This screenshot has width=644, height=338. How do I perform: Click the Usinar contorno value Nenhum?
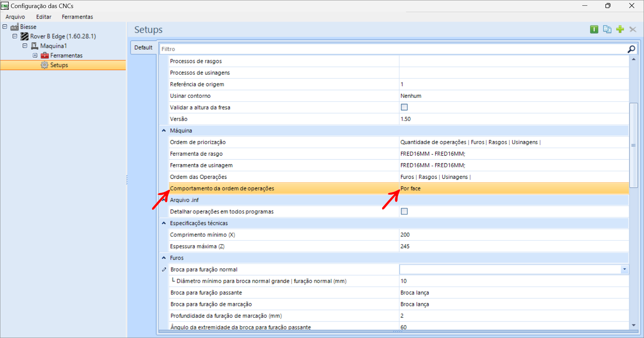point(411,96)
